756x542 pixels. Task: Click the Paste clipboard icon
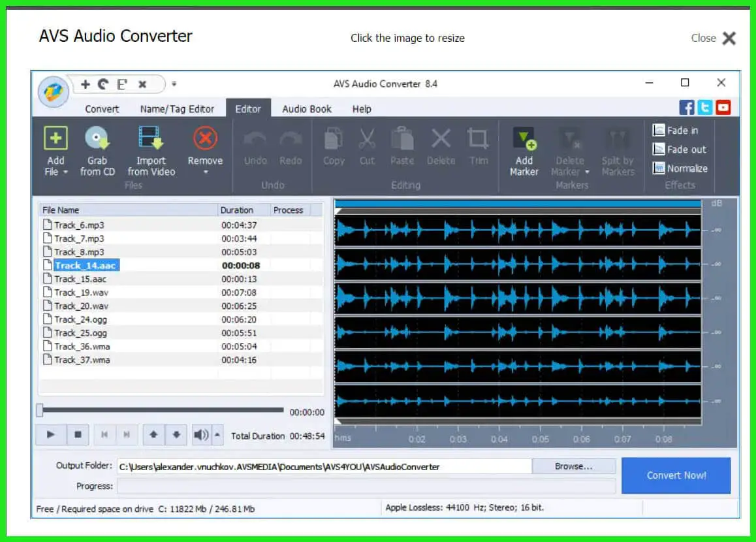(x=402, y=139)
